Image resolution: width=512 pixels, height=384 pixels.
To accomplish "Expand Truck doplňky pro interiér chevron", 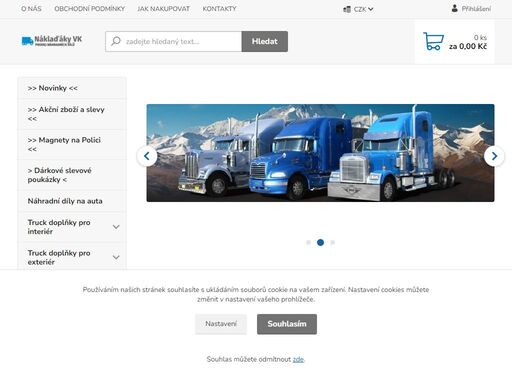I will pos(116,227).
